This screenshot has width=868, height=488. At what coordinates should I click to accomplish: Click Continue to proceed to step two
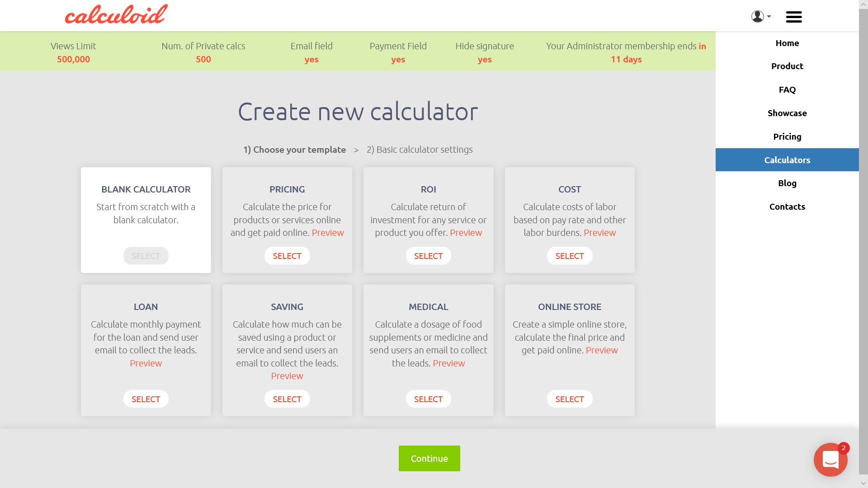[x=429, y=458]
